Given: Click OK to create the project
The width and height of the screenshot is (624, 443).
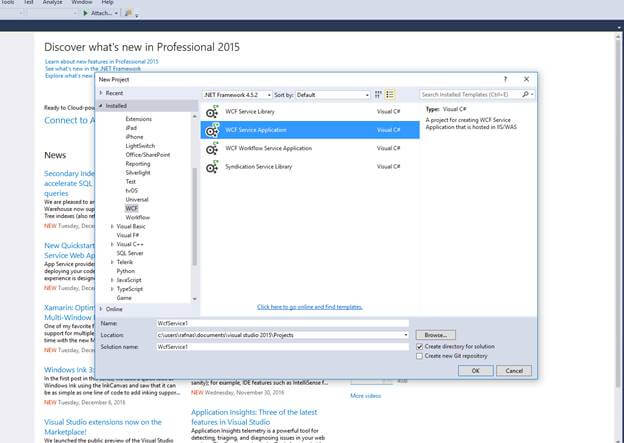Looking at the screenshot, I should click(476, 371).
